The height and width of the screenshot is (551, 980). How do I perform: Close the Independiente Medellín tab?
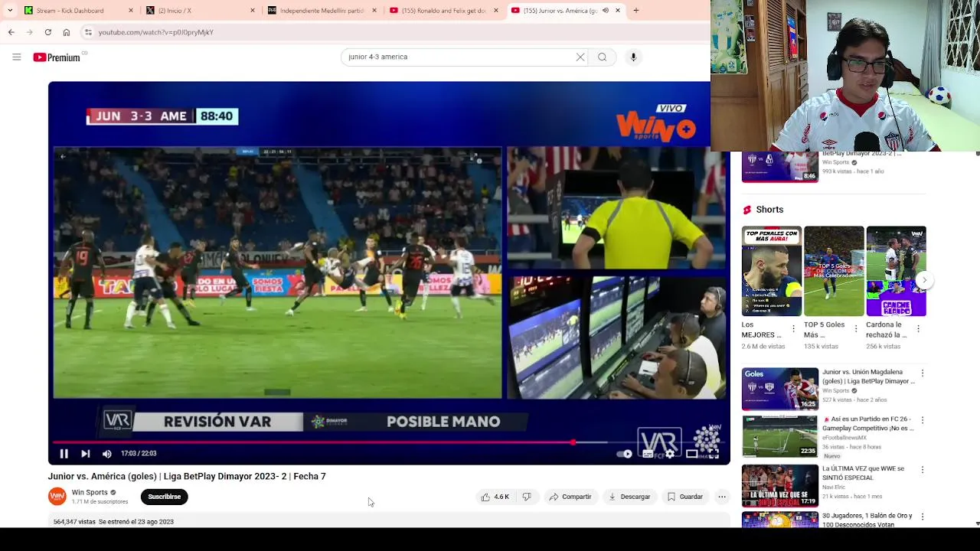tap(374, 11)
